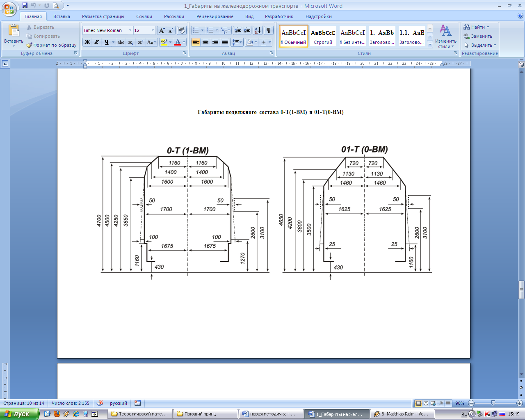Click the Clear Formatting eraser icon
Screen dimensions: 525x420
click(182, 30)
